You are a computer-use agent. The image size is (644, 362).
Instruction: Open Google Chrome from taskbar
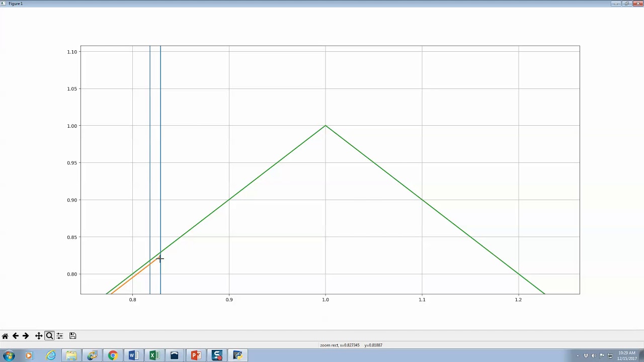(x=113, y=356)
